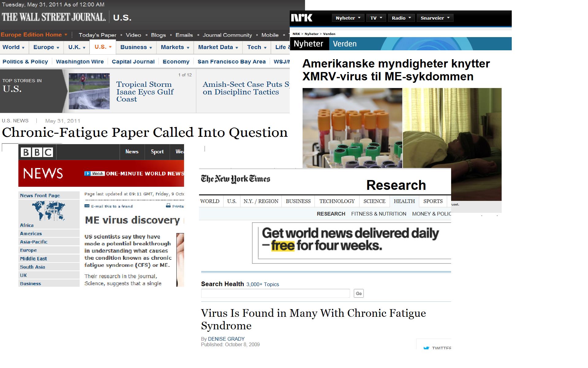Open the Nyheter dropdown in NRK header
The height and width of the screenshot is (368, 588).
[x=348, y=18]
